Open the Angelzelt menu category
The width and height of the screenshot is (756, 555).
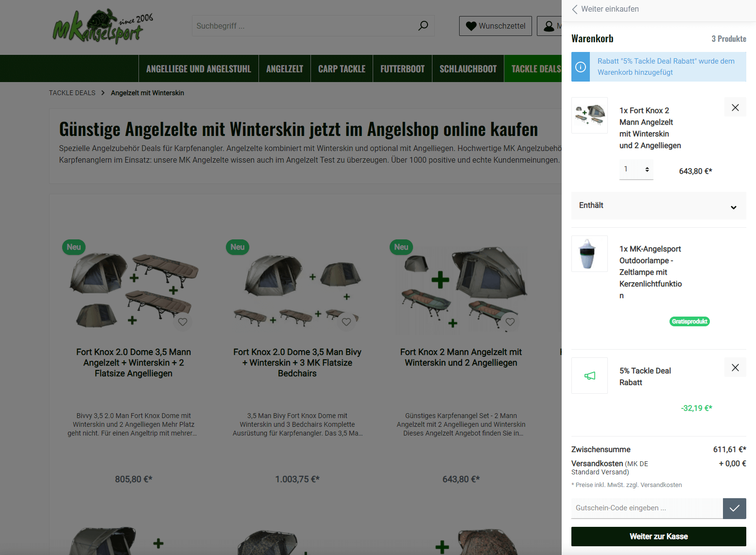[x=284, y=69]
